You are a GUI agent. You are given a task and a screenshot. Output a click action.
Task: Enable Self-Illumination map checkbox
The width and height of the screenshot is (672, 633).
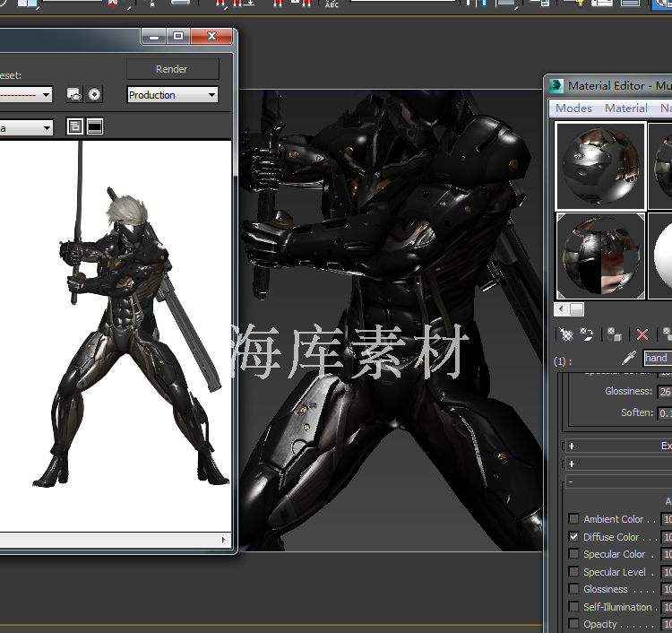[573, 606]
